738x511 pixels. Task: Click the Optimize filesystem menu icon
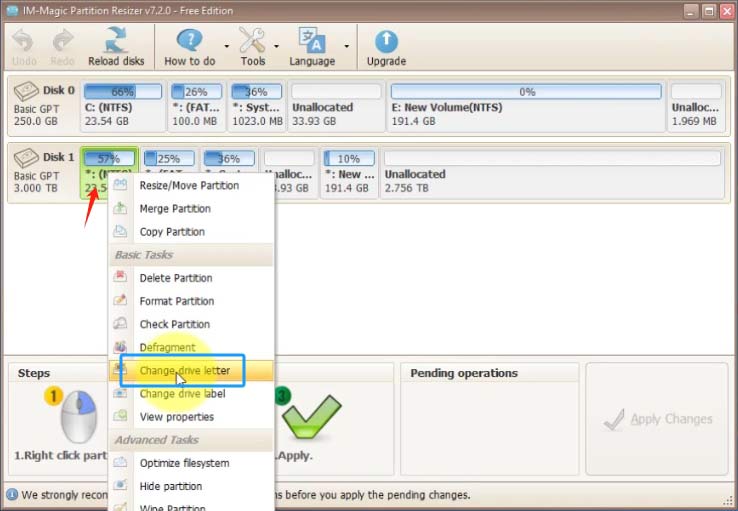pos(120,462)
